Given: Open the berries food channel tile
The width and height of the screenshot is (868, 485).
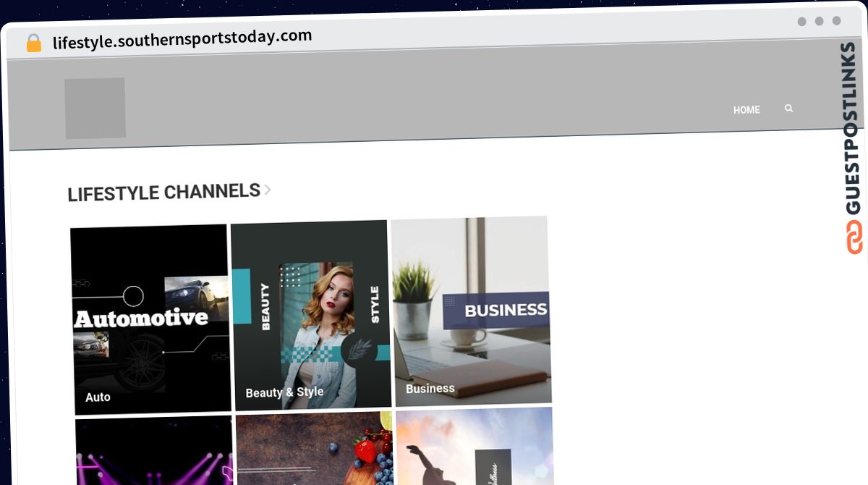Looking at the screenshot, I should 315,448.
